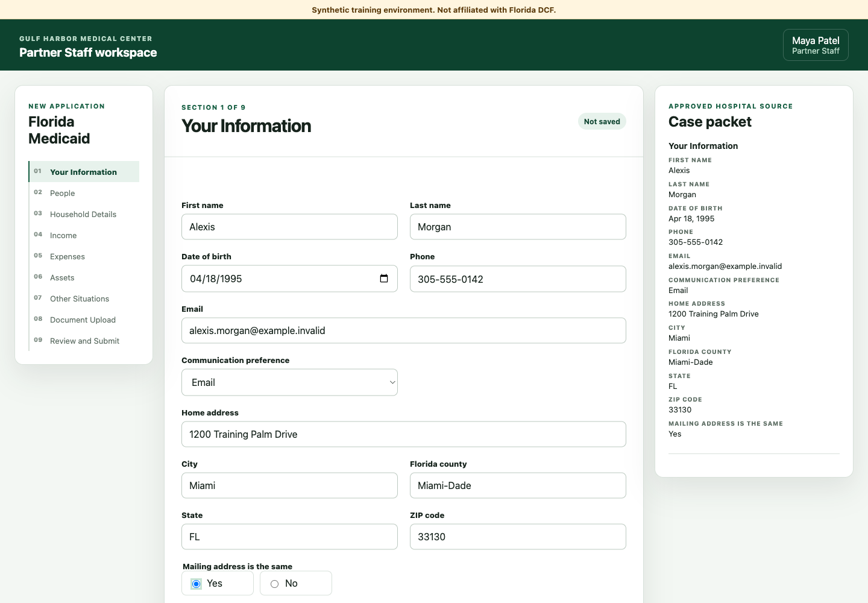Click the Section 1 of 9 label
Screen dimensions: 868x603
[x=213, y=107]
